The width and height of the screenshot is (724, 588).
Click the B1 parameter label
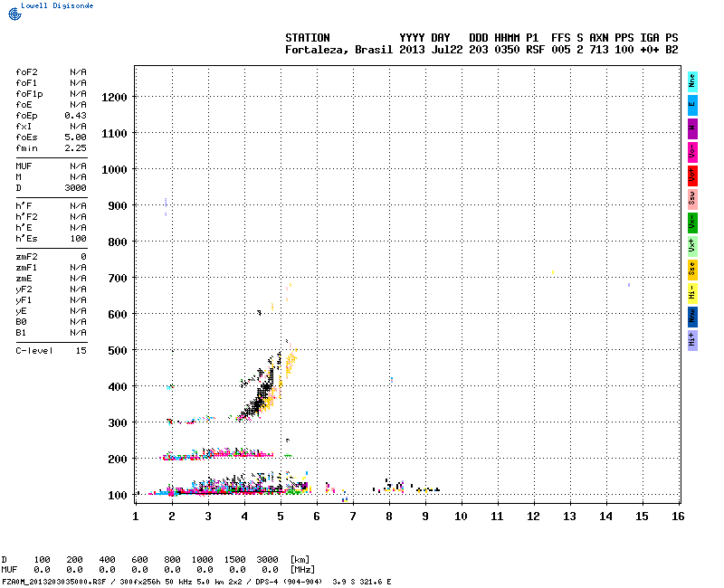[x=21, y=333]
